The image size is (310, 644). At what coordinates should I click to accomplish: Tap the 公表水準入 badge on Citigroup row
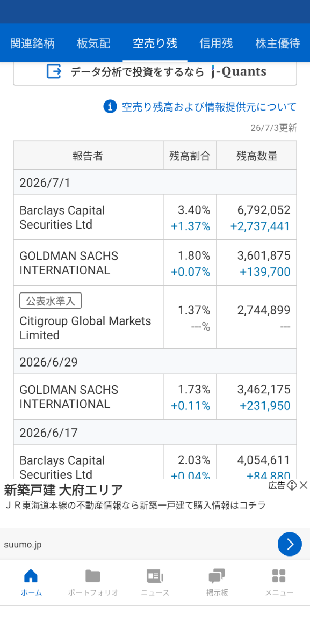pyautogui.click(x=51, y=301)
